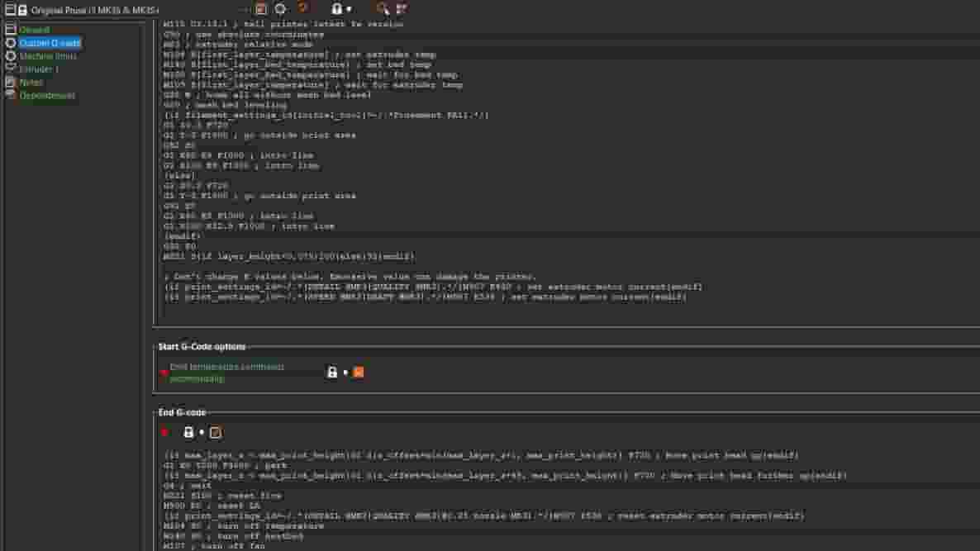Open the settings search magnifier

[x=383, y=9]
